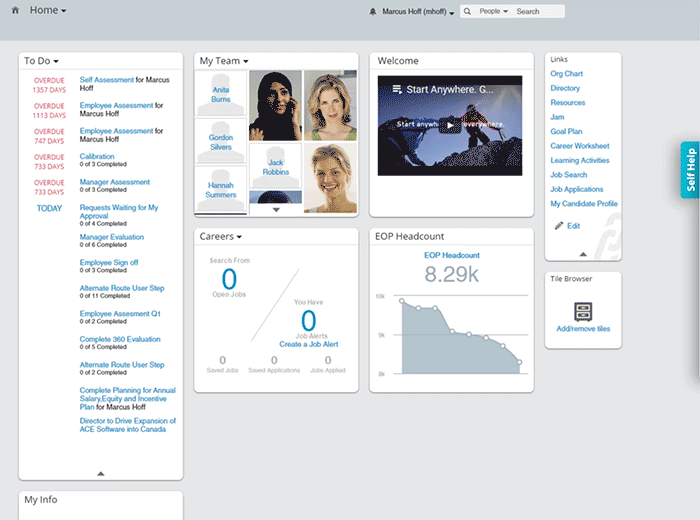The height and width of the screenshot is (520, 700).
Task: Play the Welcome video
Action: pos(450,125)
